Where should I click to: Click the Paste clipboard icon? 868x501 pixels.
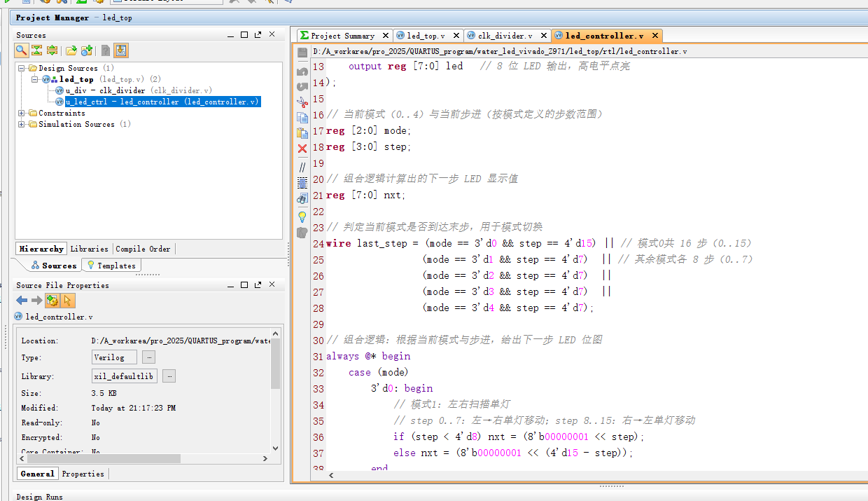pyautogui.click(x=302, y=132)
